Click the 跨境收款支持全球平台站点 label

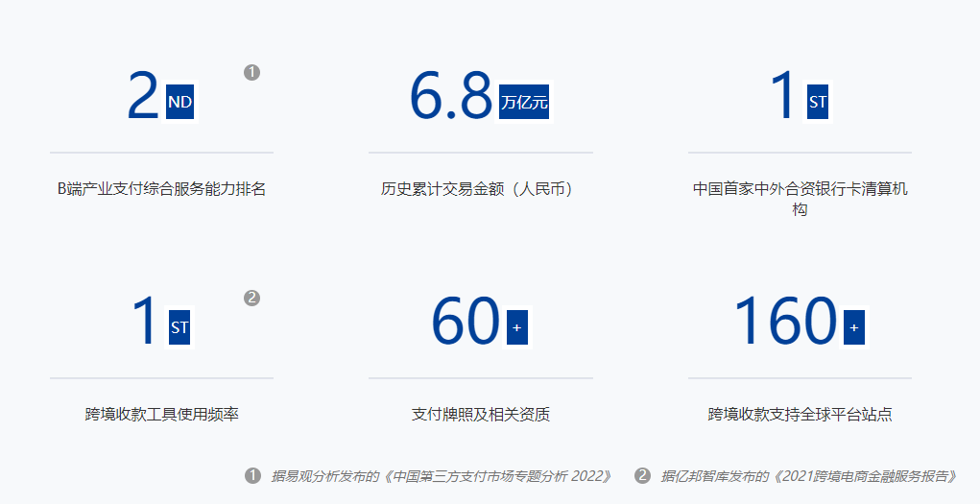[800, 415]
